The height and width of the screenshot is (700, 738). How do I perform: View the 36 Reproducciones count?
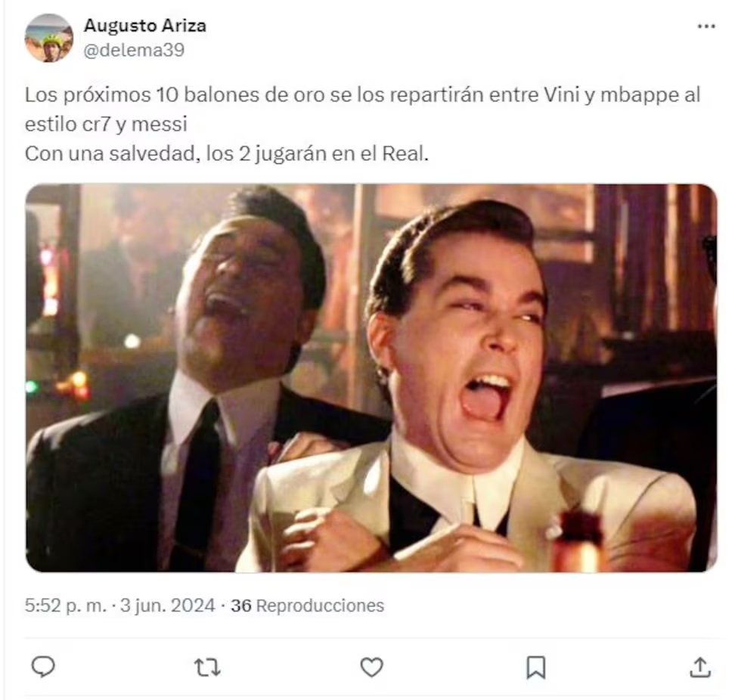307,605
